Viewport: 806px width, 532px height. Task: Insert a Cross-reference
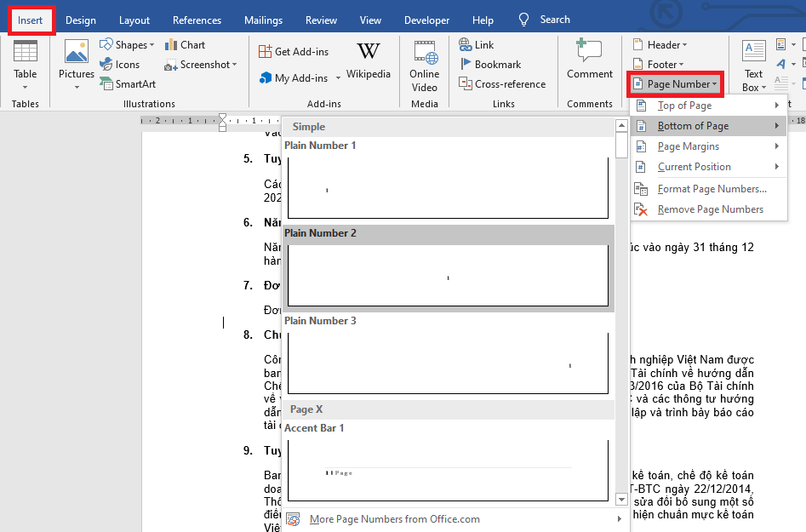tap(502, 84)
